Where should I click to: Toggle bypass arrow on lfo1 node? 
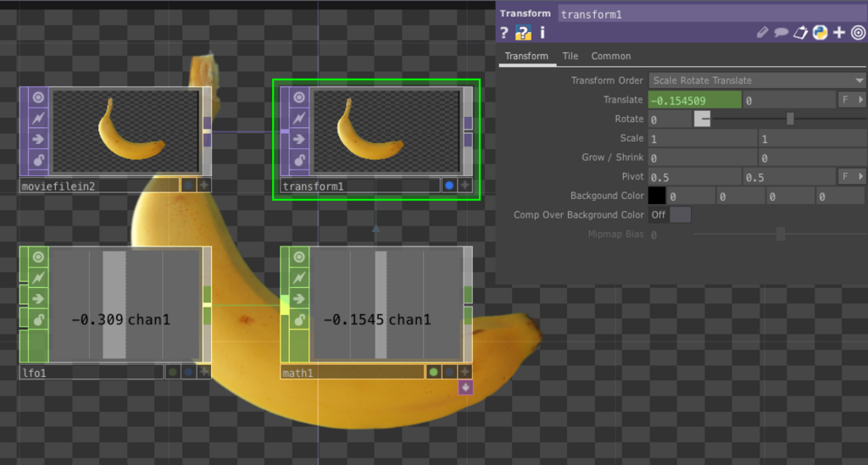pyautogui.click(x=38, y=299)
